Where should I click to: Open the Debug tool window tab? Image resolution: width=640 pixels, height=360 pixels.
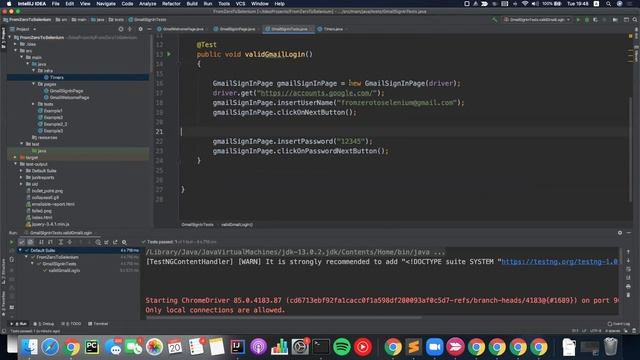(44, 324)
